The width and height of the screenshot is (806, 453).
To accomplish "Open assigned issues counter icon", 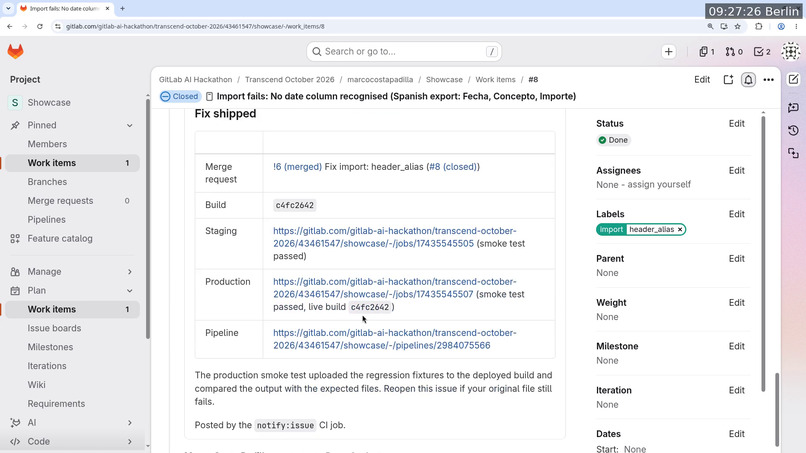I will [707, 51].
